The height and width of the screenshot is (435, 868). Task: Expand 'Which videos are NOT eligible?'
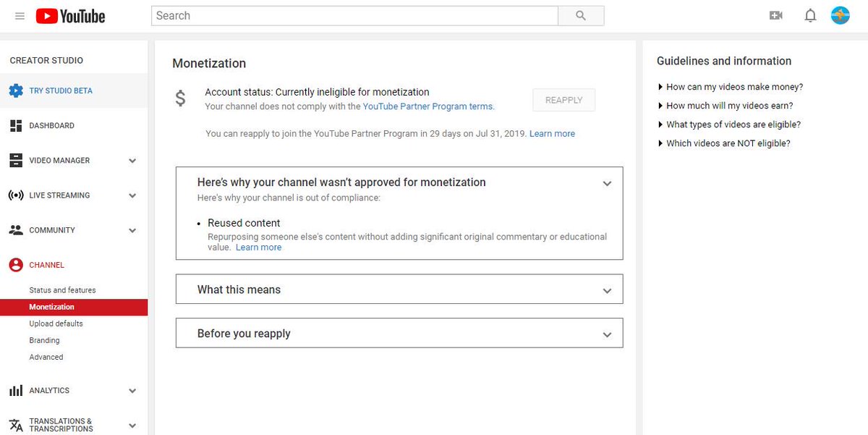pyautogui.click(x=724, y=143)
